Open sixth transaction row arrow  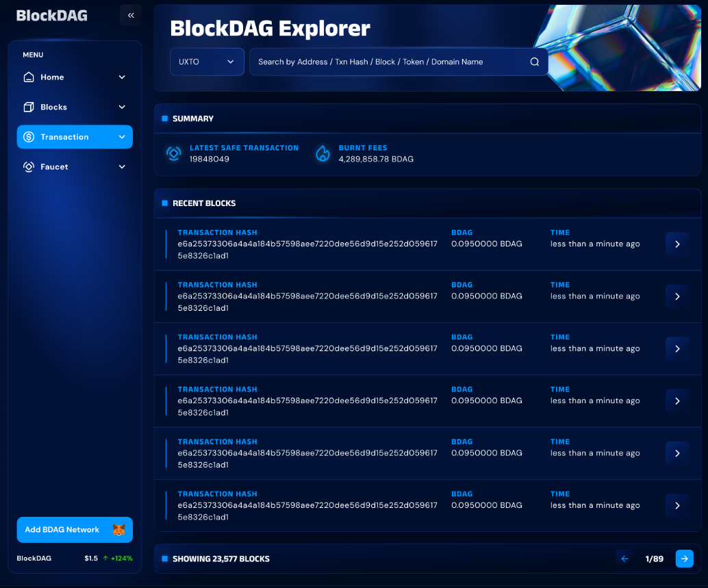[677, 506]
